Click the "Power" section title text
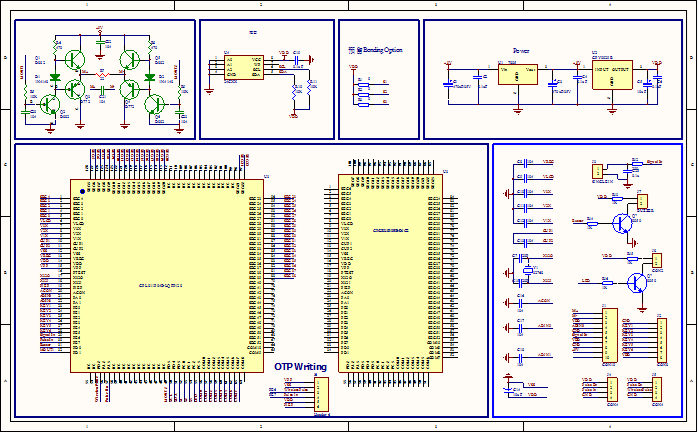 coord(521,49)
